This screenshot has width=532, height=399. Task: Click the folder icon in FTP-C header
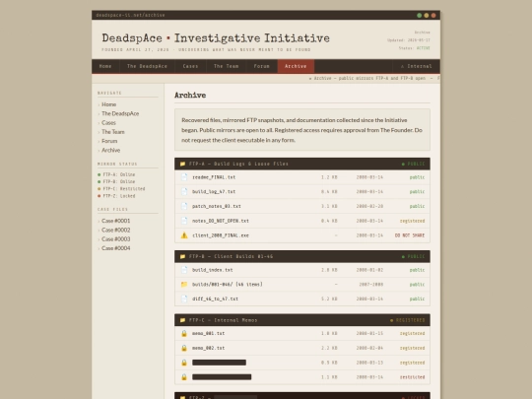[x=182, y=320]
